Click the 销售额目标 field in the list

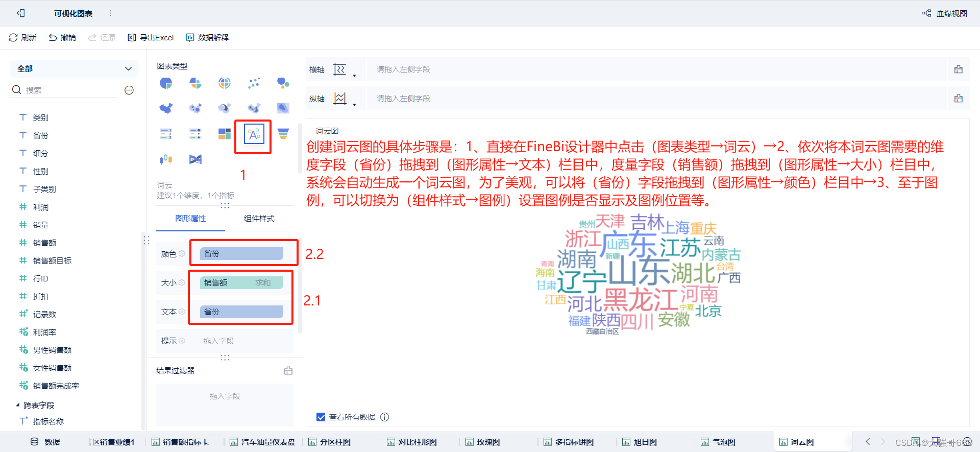(x=52, y=261)
